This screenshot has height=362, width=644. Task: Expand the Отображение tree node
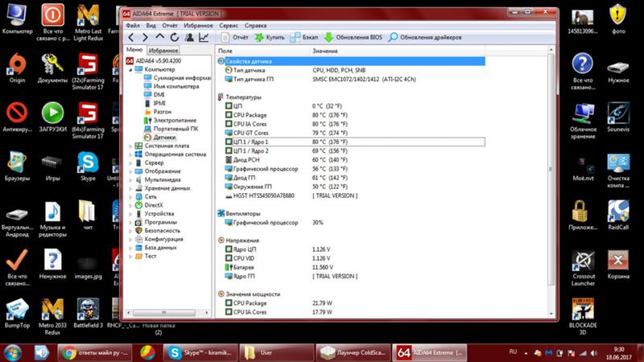pos(130,171)
